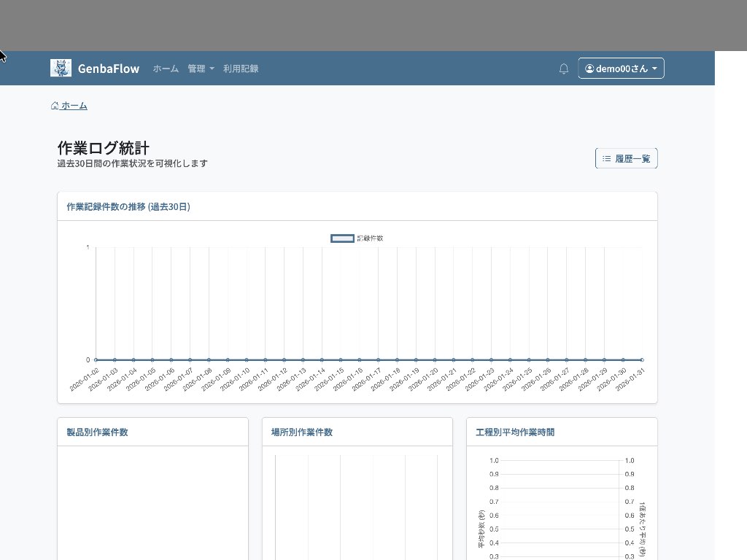The height and width of the screenshot is (560, 747).
Task: Click the 工程別平均作業時間 panel heading
Action: click(514, 432)
